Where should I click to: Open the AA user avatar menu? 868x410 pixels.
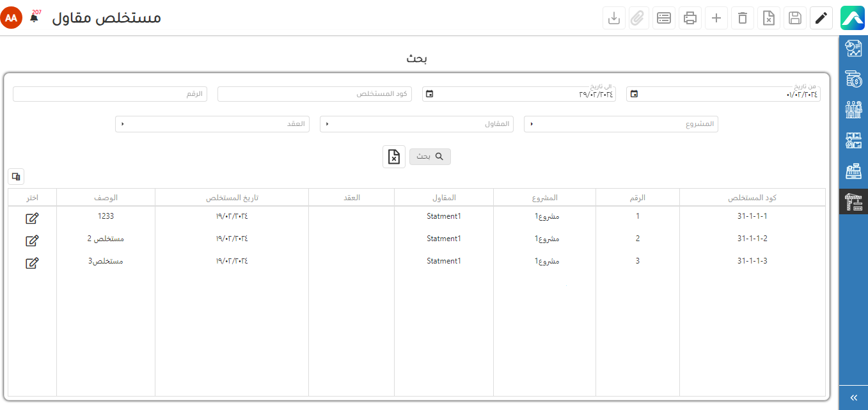12,18
